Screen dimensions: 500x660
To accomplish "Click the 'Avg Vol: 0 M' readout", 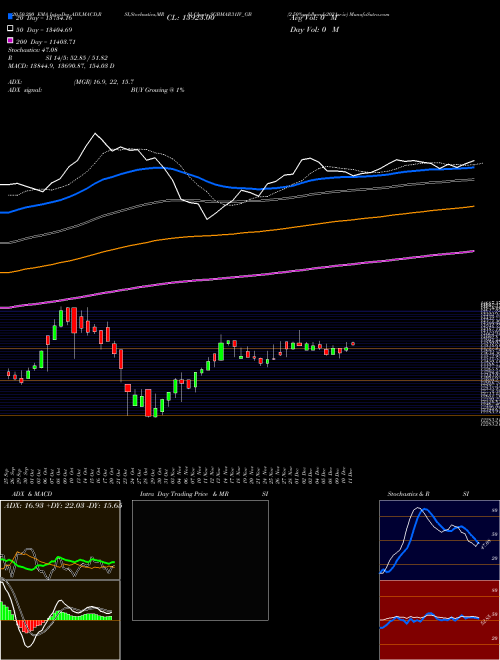I will point(314,18).
